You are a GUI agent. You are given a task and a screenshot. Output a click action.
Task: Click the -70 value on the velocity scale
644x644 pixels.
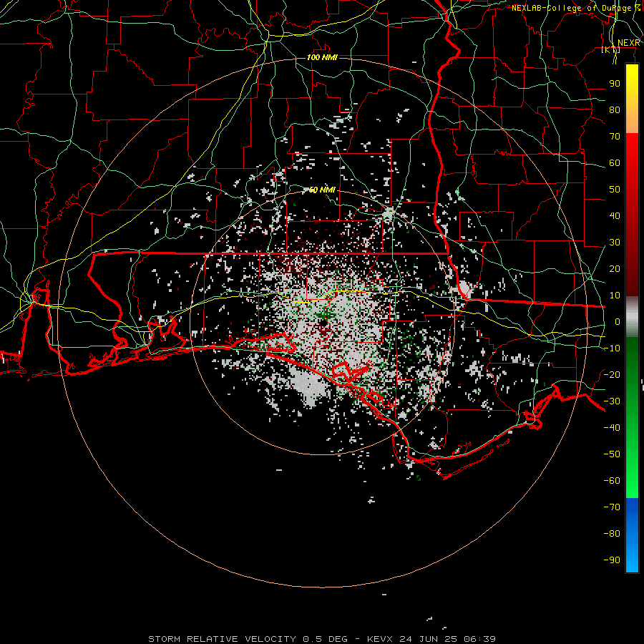pos(612,507)
